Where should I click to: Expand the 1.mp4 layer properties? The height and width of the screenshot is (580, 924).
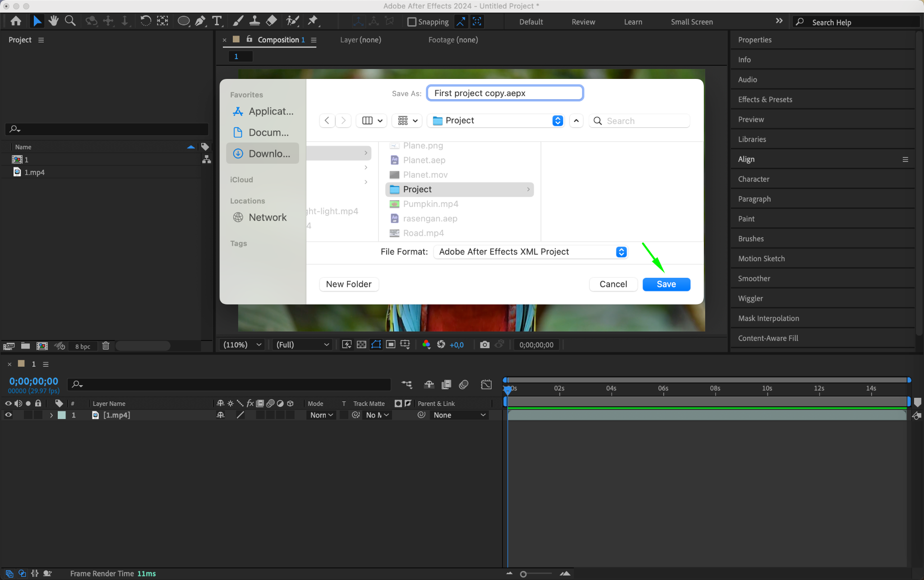[x=51, y=415]
